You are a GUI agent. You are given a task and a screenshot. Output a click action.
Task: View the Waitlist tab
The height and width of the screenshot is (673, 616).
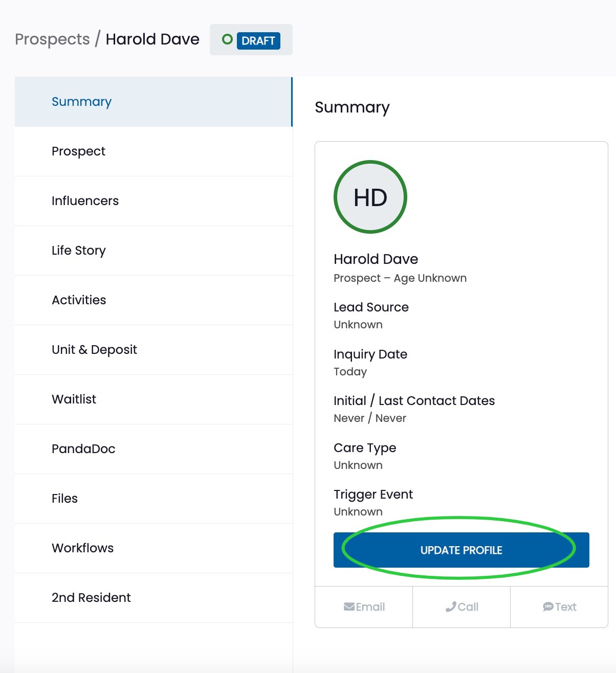click(153, 399)
